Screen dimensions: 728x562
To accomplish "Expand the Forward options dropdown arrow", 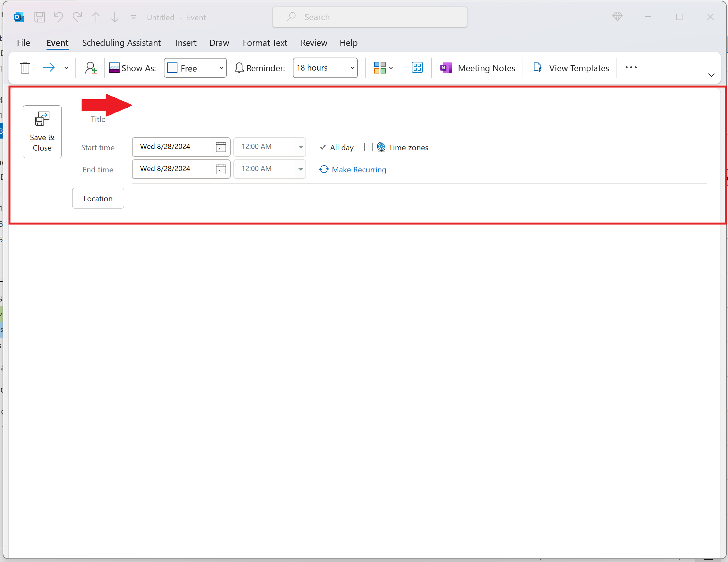I will click(x=66, y=68).
